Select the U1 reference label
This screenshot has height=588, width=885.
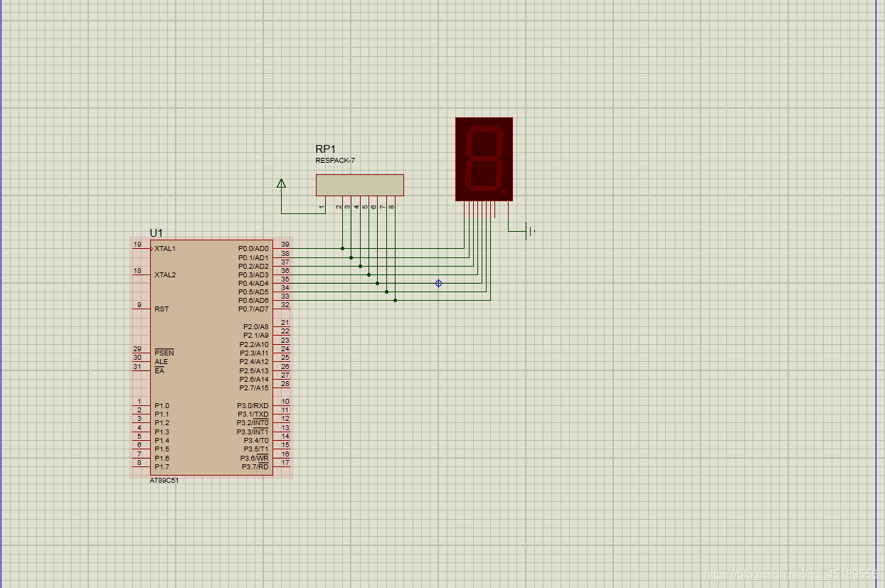[156, 232]
